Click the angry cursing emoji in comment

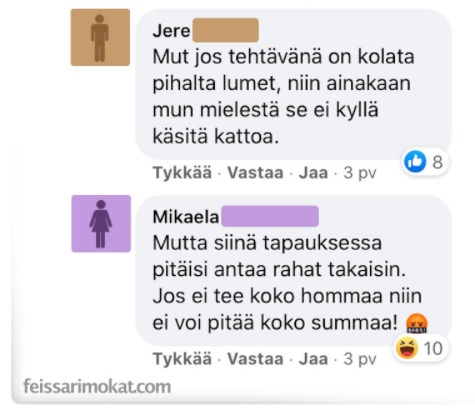tap(417, 323)
